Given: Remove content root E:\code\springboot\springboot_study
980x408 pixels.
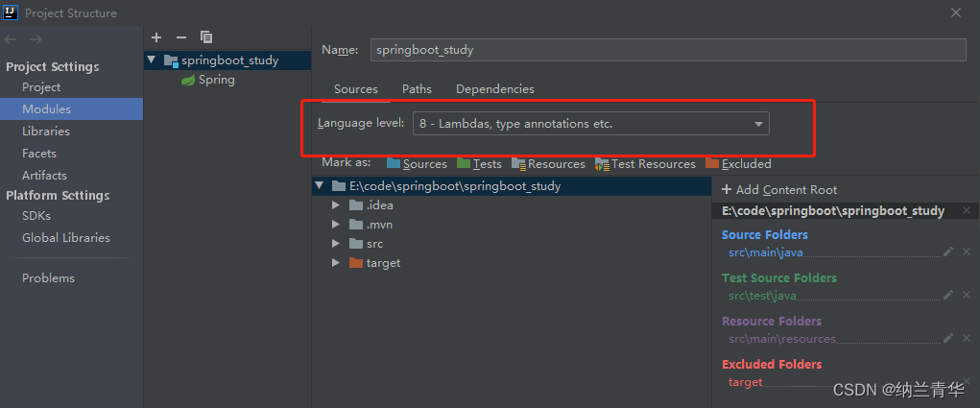Looking at the screenshot, I should [967, 210].
